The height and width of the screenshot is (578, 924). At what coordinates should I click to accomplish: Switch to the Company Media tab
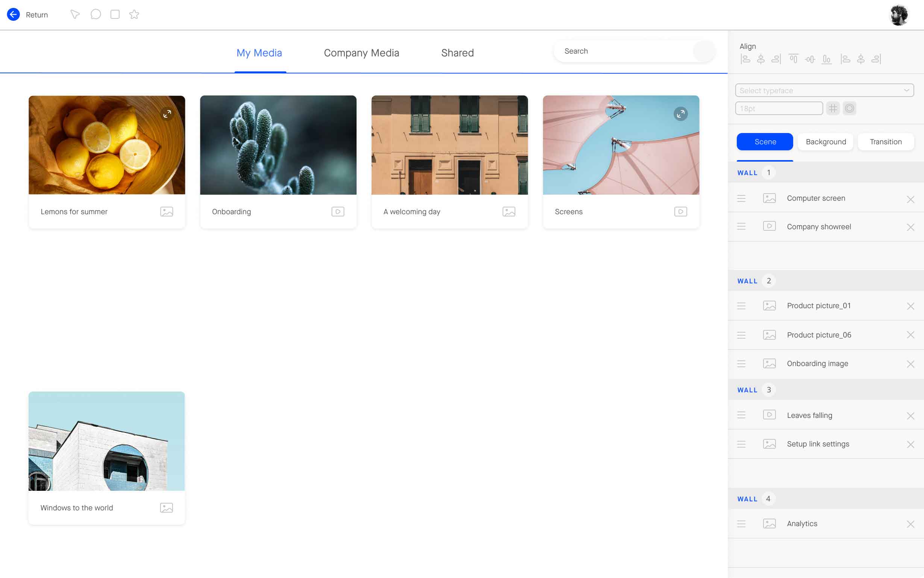click(x=361, y=53)
